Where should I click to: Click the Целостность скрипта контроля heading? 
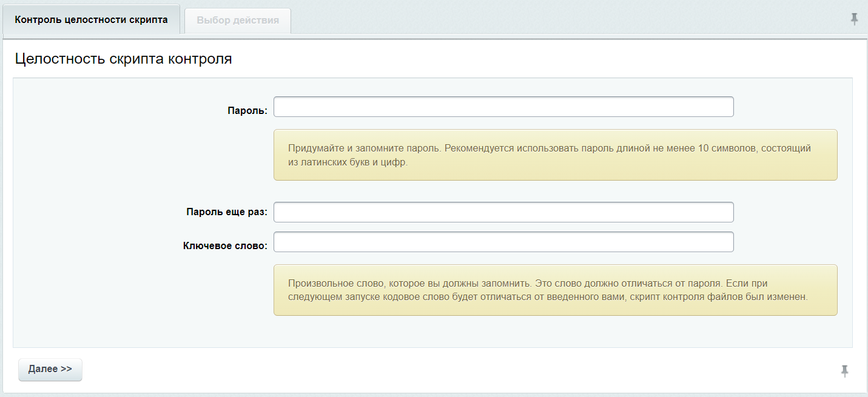pos(123,59)
